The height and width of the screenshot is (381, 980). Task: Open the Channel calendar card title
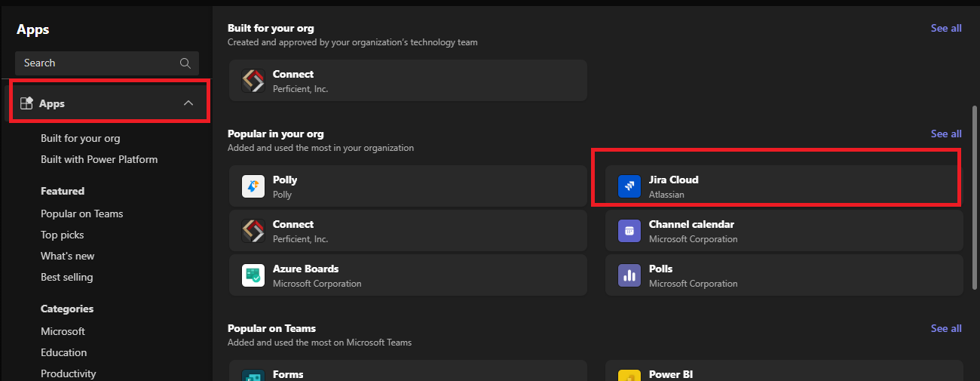pos(691,224)
